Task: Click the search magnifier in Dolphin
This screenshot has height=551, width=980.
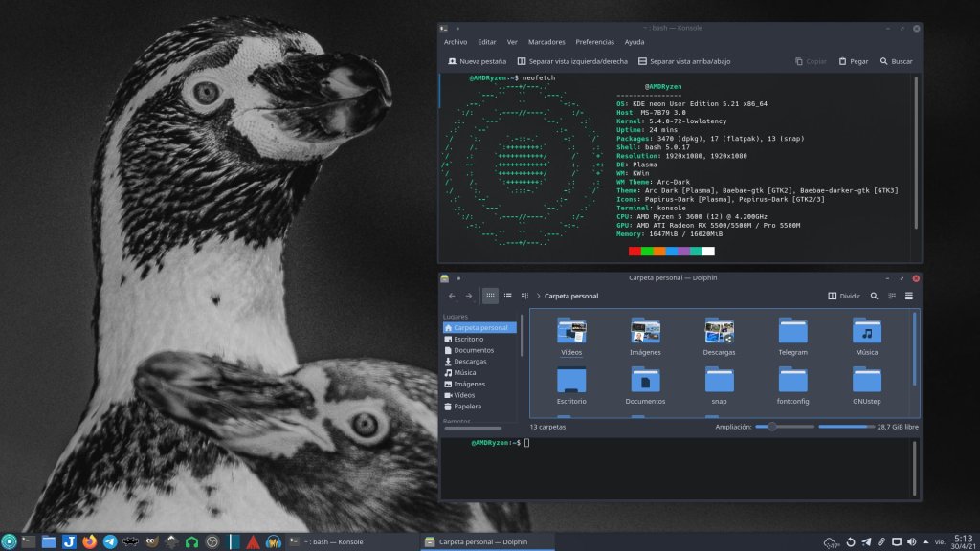Action: click(874, 297)
